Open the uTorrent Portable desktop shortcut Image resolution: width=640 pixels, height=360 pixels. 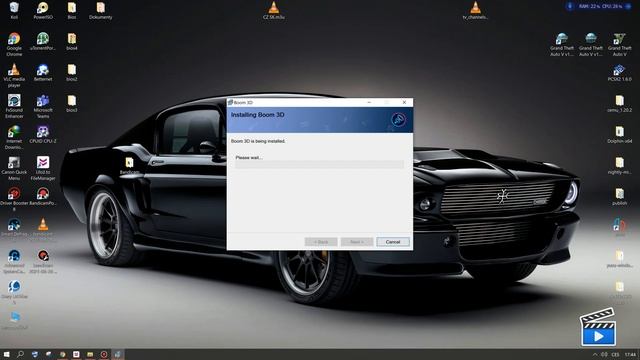(x=43, y=42)
